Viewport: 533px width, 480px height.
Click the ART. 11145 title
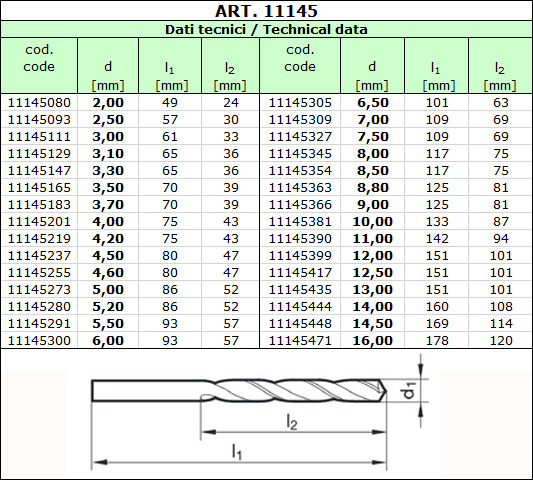[266, 11]
